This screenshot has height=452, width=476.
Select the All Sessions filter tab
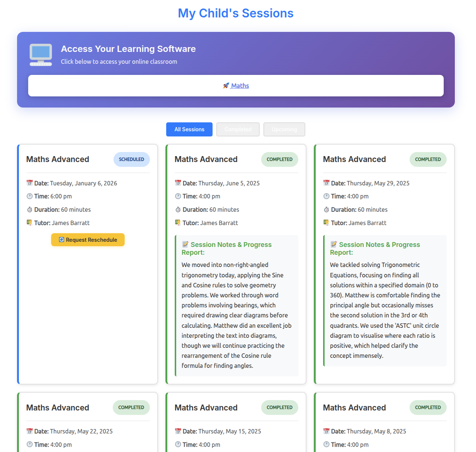(189, 129)
